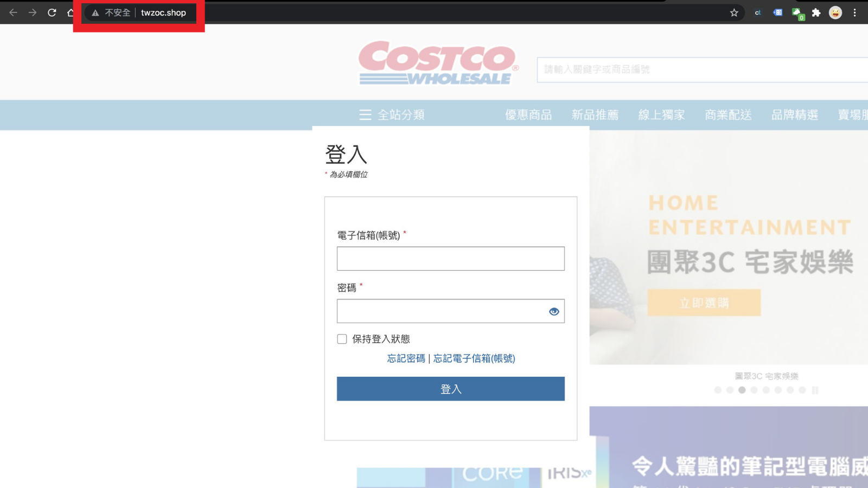Click the 忘記密碼 link

pos(406,358)
